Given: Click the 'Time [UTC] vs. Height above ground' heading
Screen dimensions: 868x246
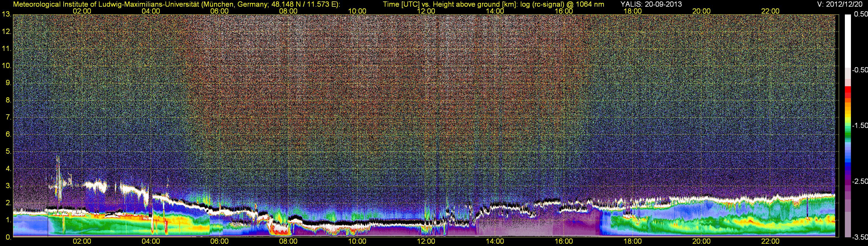Looking at the screenshot, I should (493, 4).
